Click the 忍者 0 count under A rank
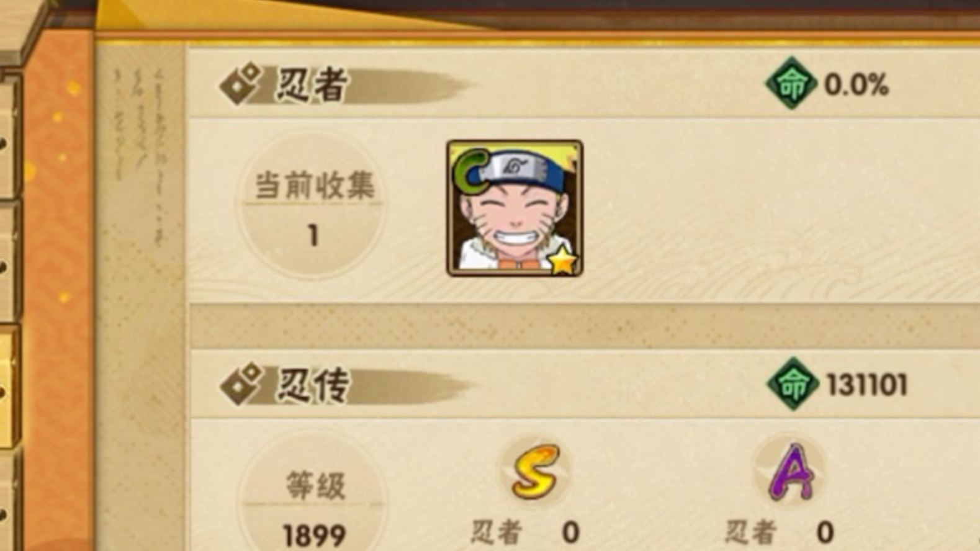This screenshot has height=551, width=980. click(x=780, y=532)
